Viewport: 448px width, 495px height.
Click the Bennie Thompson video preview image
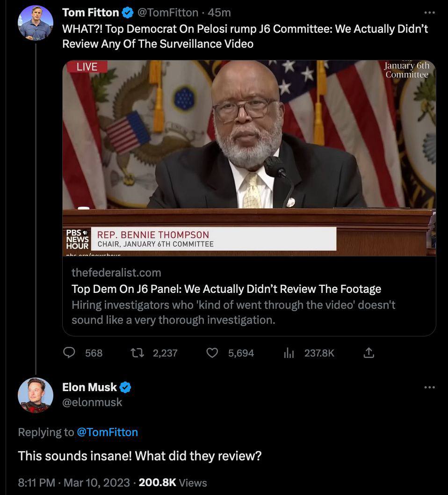coord(249,158)
